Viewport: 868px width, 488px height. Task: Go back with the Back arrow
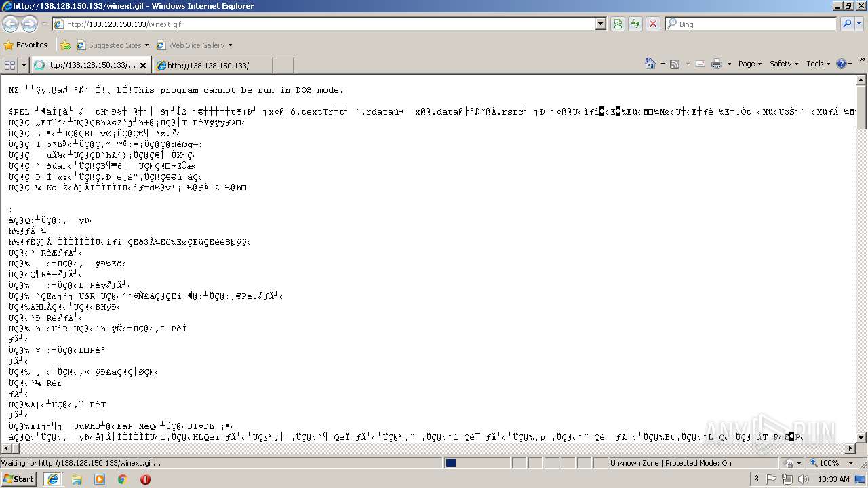[10, 24]
